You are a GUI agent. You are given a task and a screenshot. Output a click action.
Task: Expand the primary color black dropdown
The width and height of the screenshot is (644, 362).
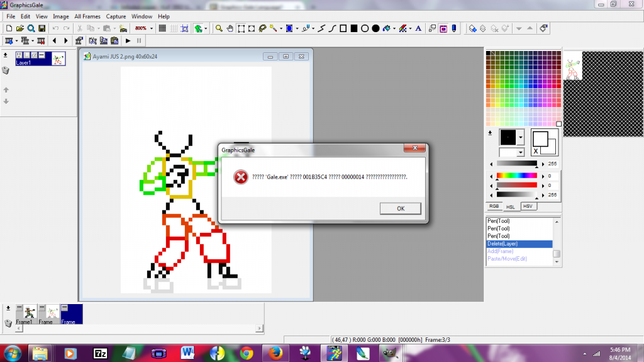[x=520, y=137]
